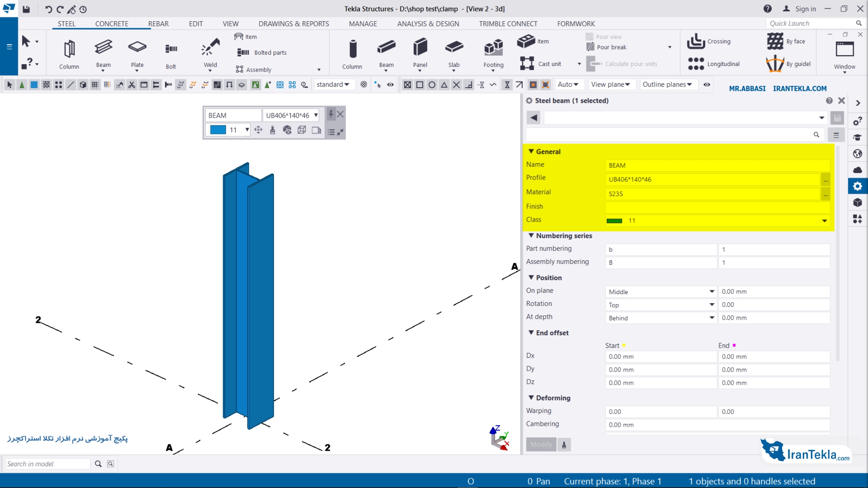Open the On plane Middle dropdown
This screenshot has height=488, width=868.
click(x=661, y=291)
